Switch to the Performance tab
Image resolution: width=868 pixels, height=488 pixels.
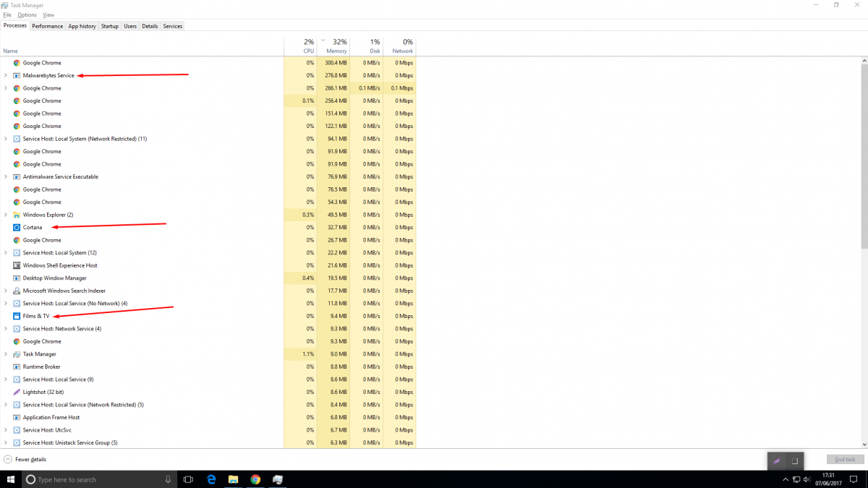[x=48, y=26]
